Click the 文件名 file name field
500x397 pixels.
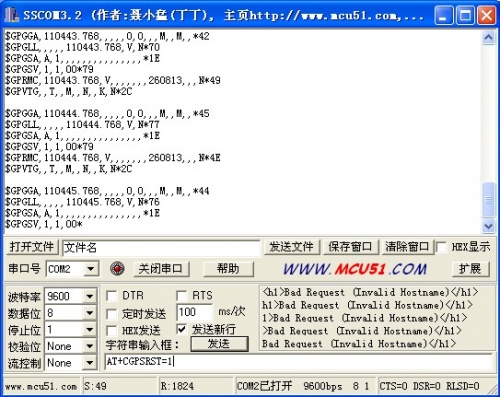161,248
